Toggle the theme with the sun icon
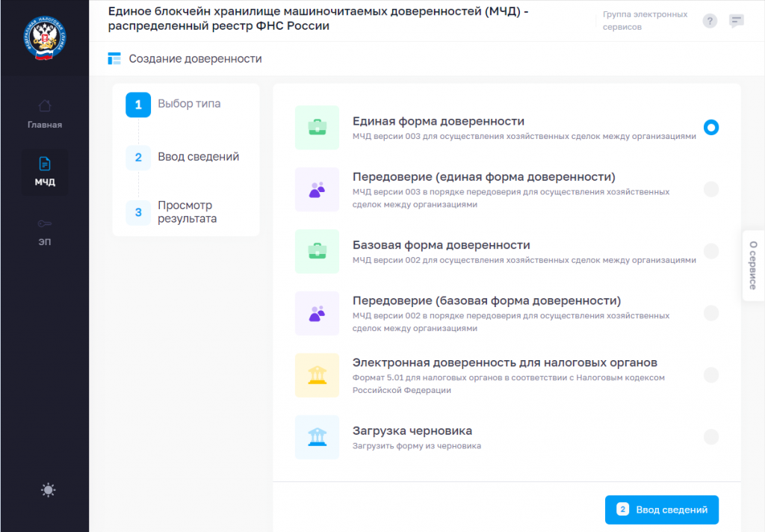This screenshot has height=532, width=765. pyautogui.click(x=48, y=489)
